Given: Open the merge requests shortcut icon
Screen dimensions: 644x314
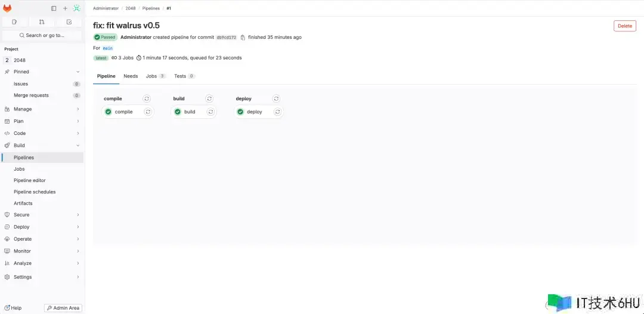Looking at the screenshot, I should coord(42,22).
